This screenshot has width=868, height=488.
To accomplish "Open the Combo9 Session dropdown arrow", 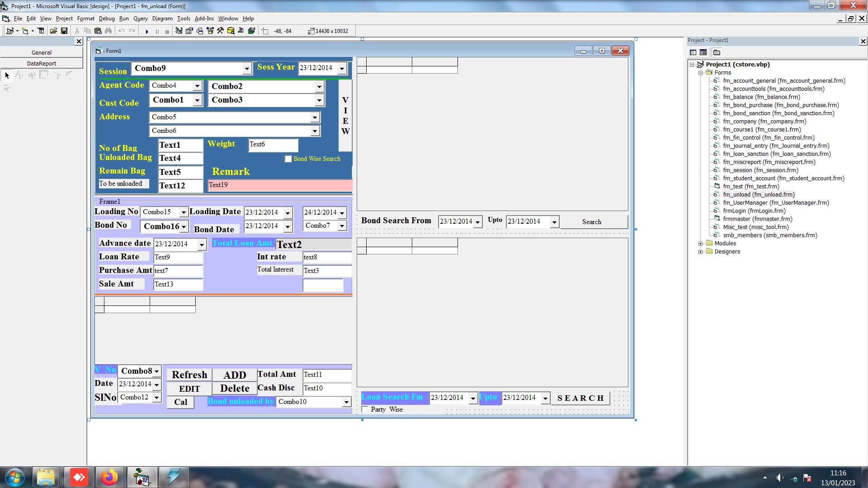I will tap(247, 69).
